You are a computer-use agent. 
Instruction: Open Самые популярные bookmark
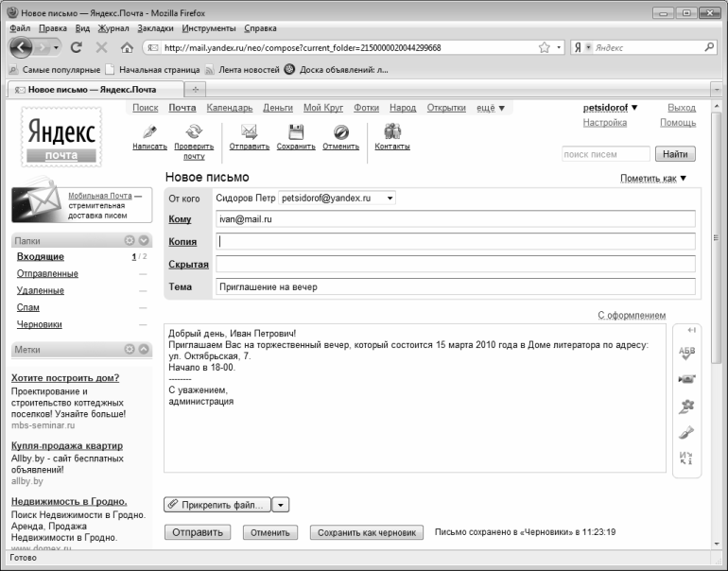pyautogui.click(x=55, y=70)
